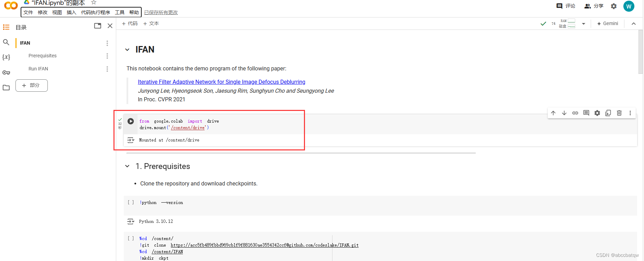Open the 帮助 menu
The width and height of the screenshot is (644, 261).
point(134,12)
